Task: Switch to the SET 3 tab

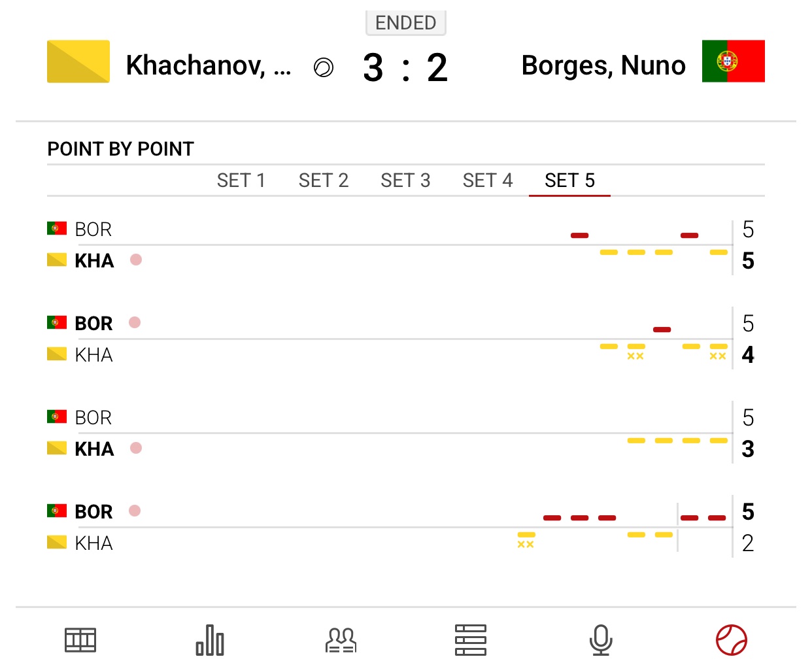Action: [405, 180]
